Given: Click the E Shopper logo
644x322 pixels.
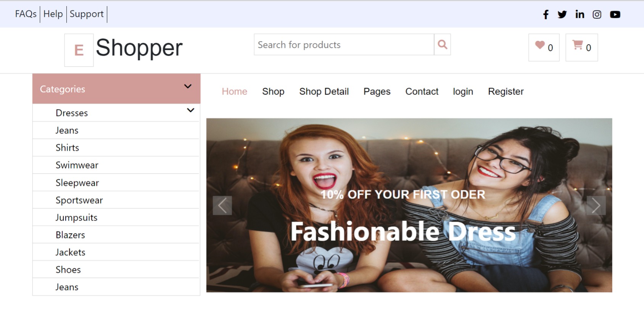Looking at the screenshot, I should point(124,50).
